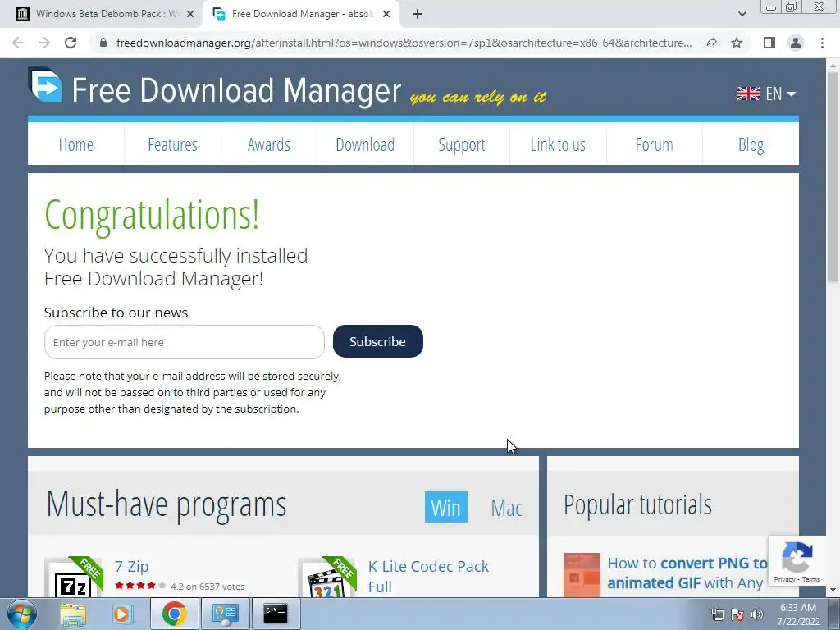Open the side panel icon in Chrome toolbar
Viewport: 840px width, 630px height.
pyautogui.click(x=769, y=43)
